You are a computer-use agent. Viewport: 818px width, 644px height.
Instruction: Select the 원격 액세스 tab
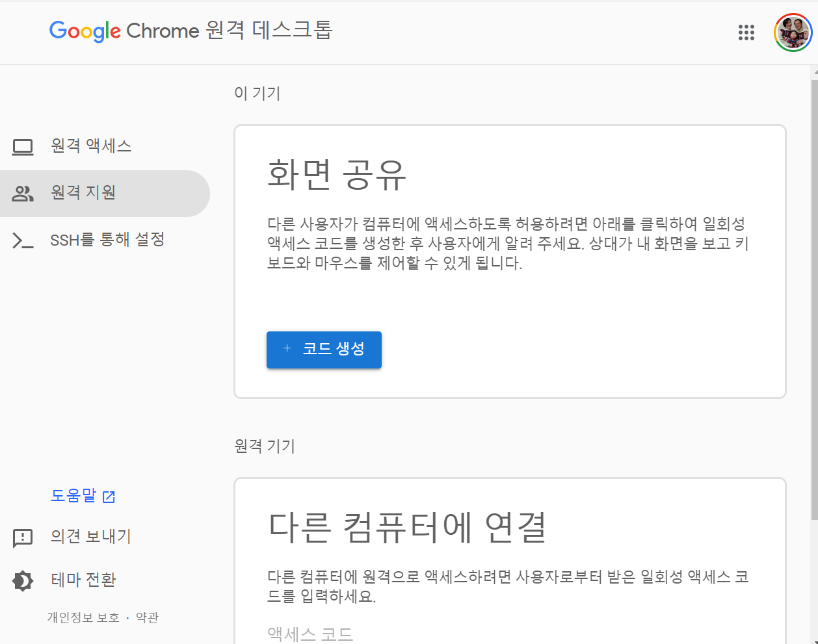pyautogui.click(x=104, y=147)
